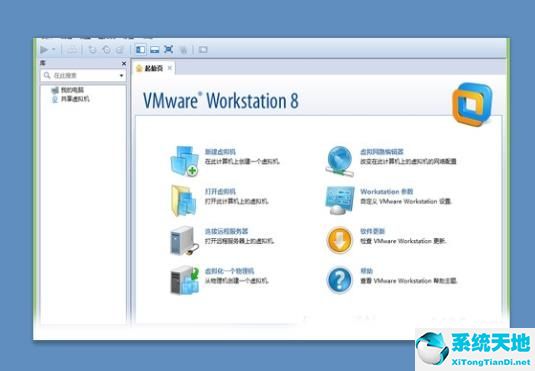This screenshot has width=535, height=371.
Task: Open the Snapshot Manager toolbar icon
Action: coord(119,50)
